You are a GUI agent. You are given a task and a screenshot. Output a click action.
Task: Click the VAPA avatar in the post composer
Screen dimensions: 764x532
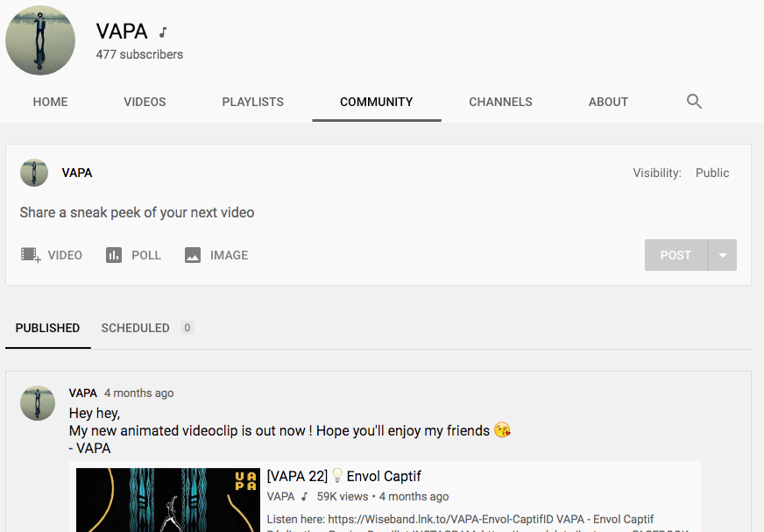(x=34, y=173)
